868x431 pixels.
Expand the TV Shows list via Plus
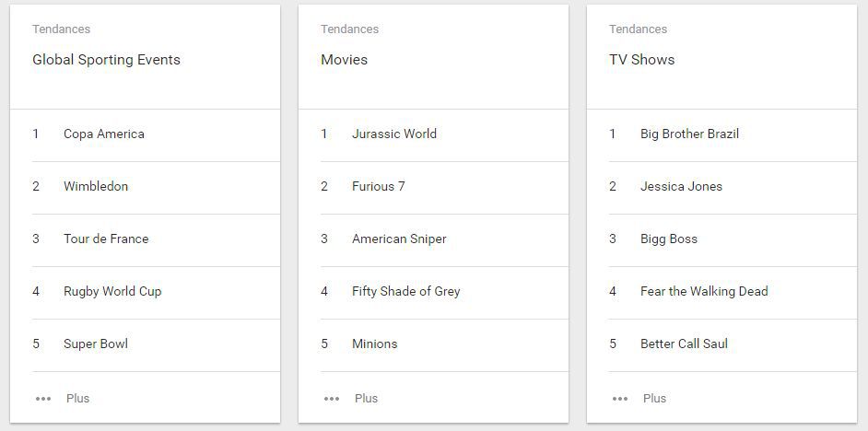(x=655, y=399)
